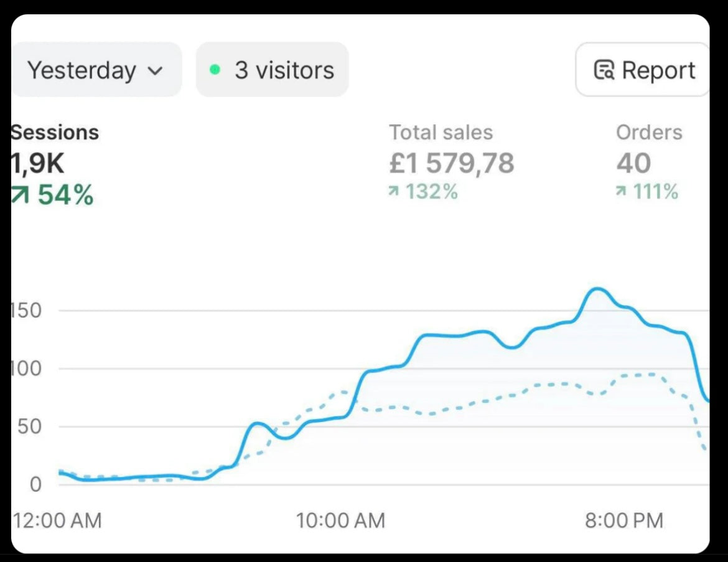Click the Report magnifier icon
728x562 pixels.
(x=604, y=70)
